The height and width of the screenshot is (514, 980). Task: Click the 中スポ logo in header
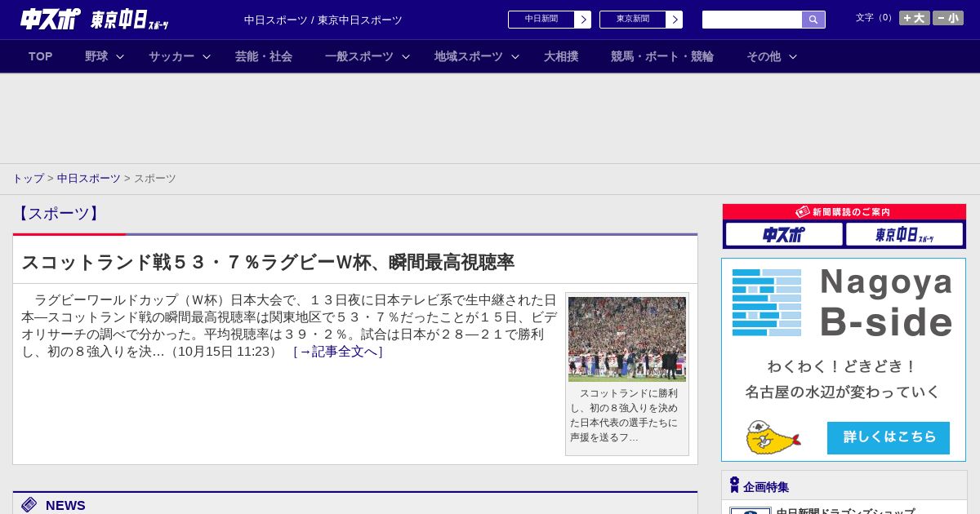coord(51,20)
